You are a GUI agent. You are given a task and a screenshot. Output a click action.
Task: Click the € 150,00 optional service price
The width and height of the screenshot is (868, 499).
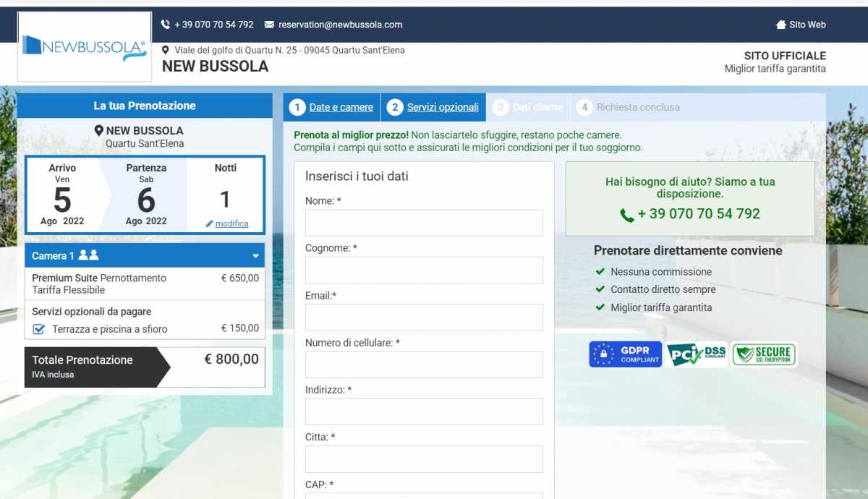click(240, 328)
